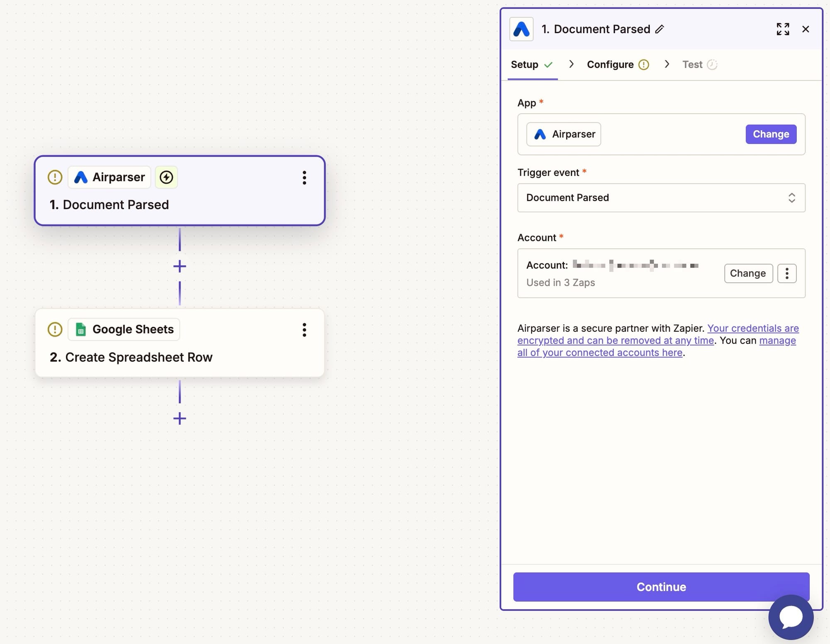Select the Create Spreadsheet Row step card

coord(180,343)
